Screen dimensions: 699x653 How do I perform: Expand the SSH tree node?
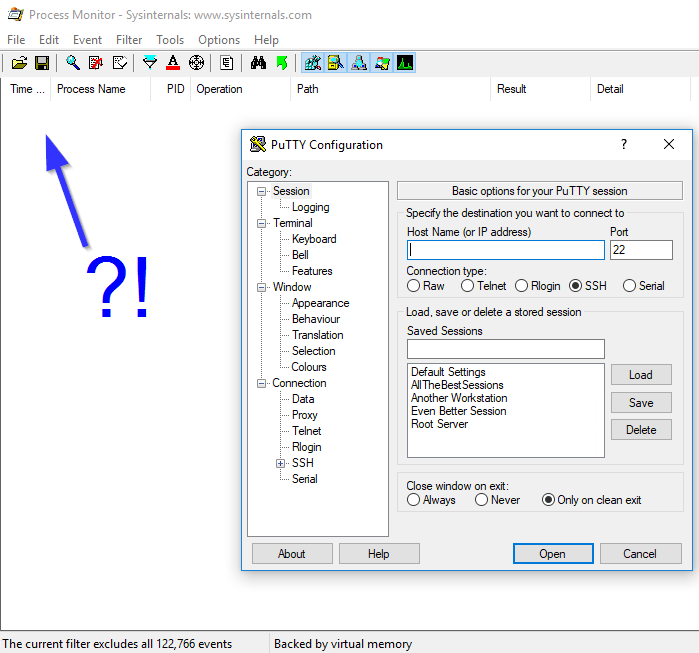click(280, 463)
